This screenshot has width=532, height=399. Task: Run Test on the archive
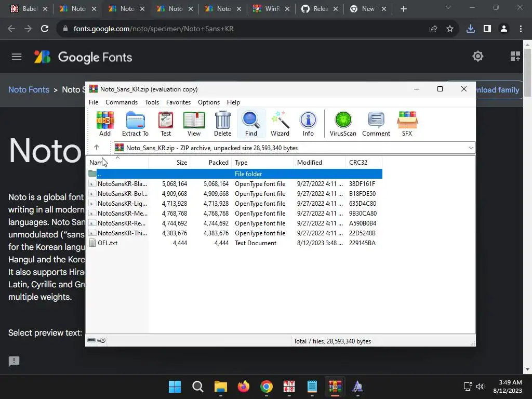(x=166, y=124)
